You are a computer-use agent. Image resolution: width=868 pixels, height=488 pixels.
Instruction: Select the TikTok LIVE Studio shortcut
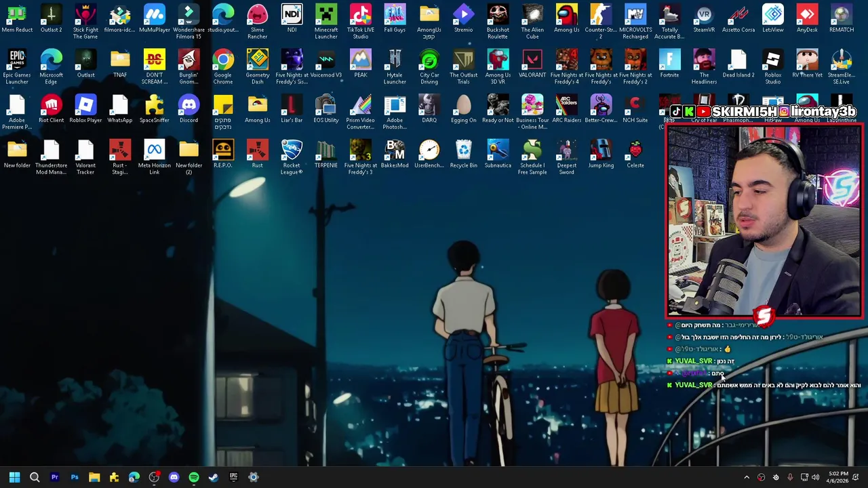[360, 21]
